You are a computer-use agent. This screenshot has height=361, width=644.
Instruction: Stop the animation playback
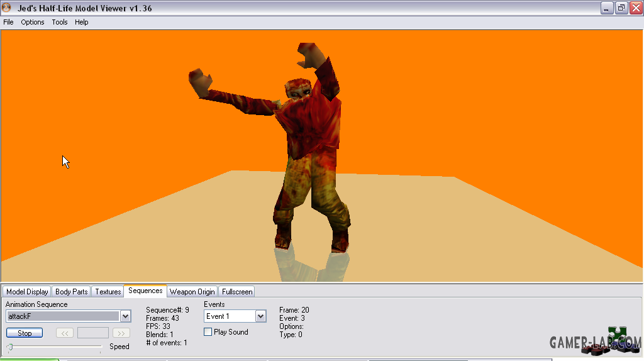[x=25, y=333]
